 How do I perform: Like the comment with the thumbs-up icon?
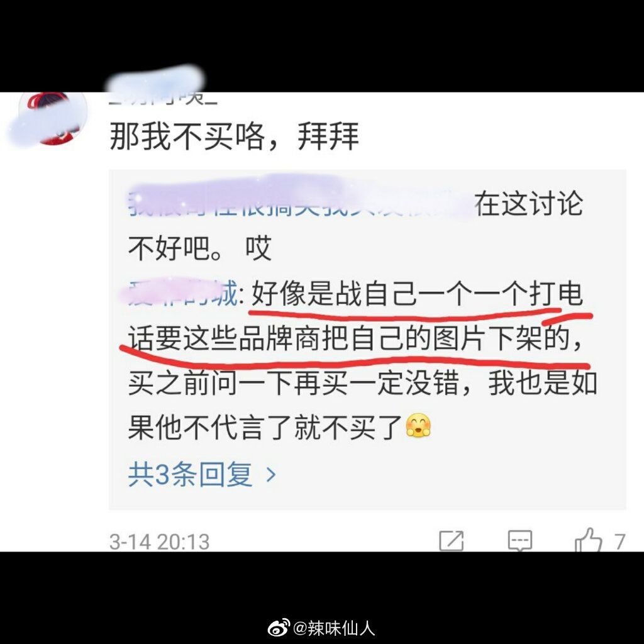point(589,540)
